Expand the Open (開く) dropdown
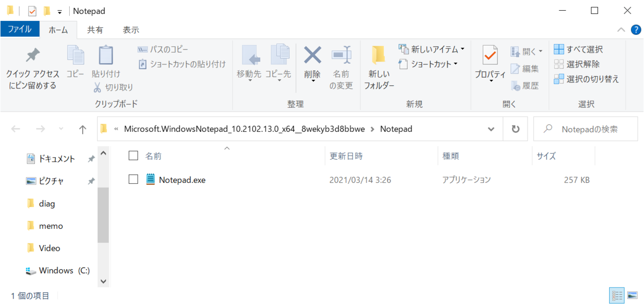This screenshot has width=644, height=304. click(x=526, y=51)
